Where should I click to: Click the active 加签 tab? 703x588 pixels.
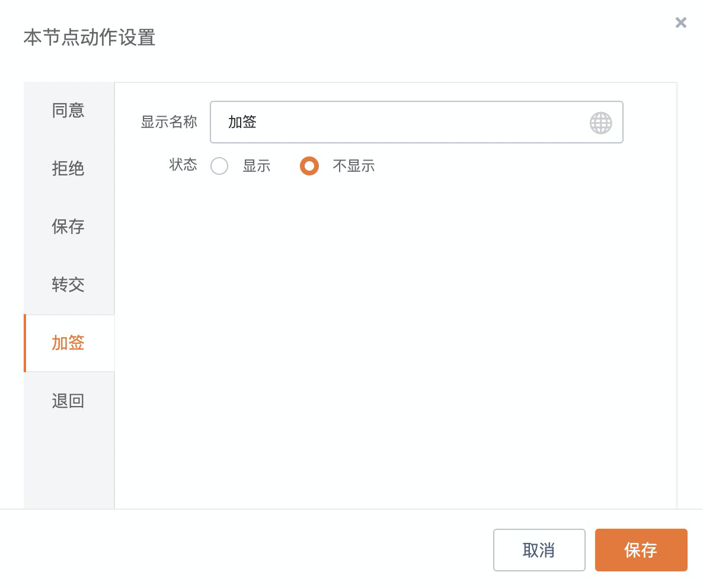[x=68, y=343]
